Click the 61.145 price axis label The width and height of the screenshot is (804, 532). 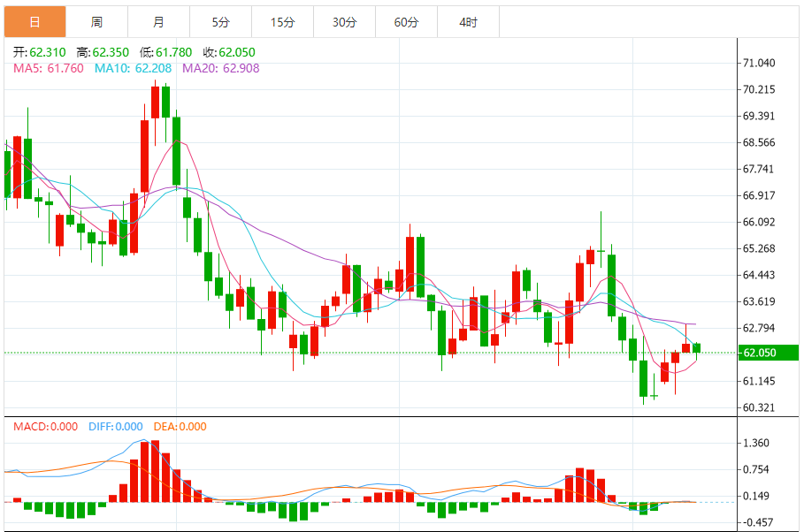[x=759, y=381]
